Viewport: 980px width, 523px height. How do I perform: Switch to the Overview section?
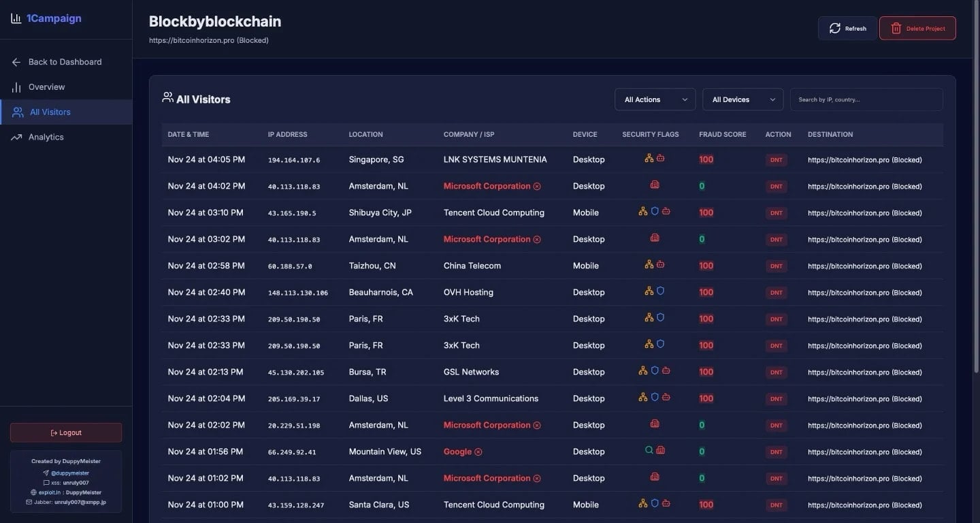pos(46,86)
